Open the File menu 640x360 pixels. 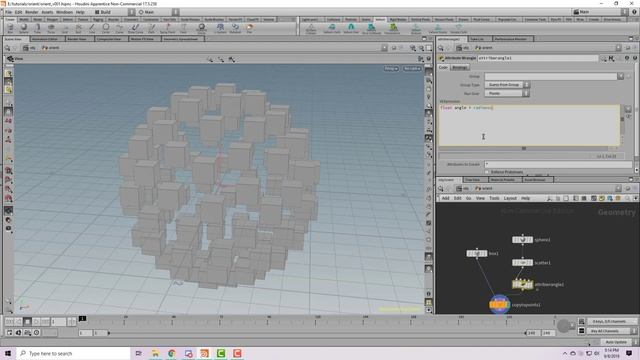[9, 12]
